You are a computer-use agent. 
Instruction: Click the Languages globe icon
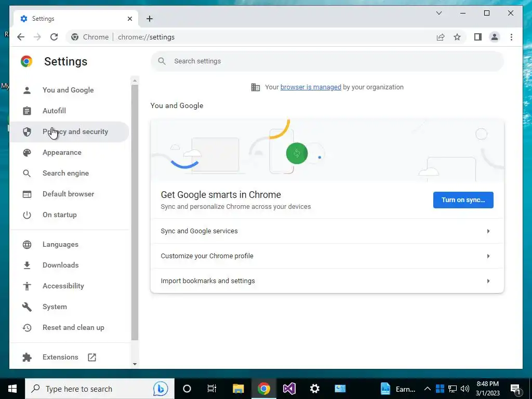27,245
